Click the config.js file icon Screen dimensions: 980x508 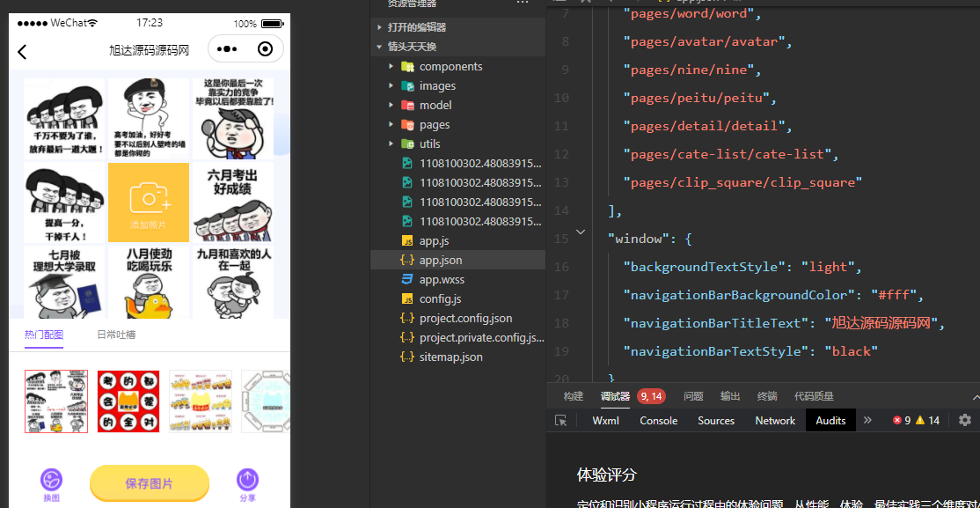click(407, 299)
